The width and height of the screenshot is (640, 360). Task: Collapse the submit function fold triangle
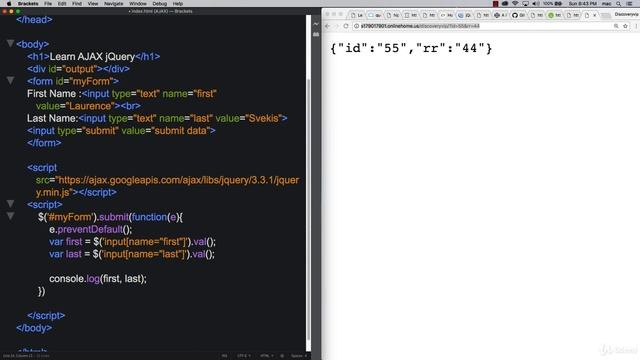[10, 216]
